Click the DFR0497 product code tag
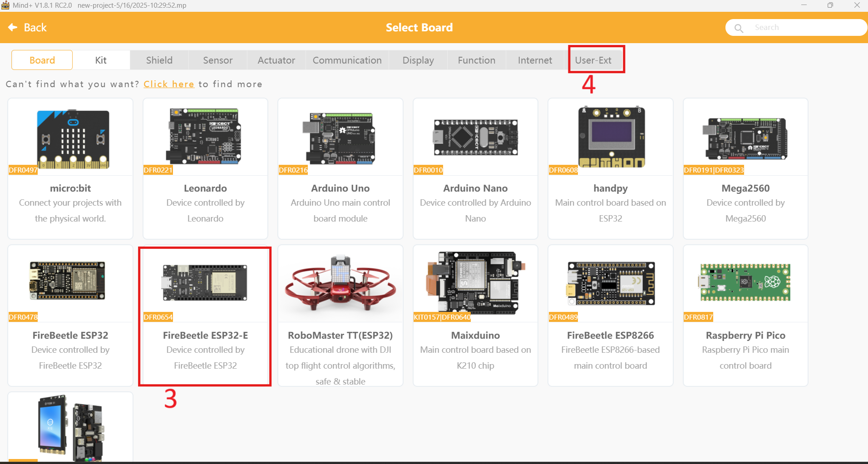This screenshot has height=464, width=868. click(x=23, y=170)
